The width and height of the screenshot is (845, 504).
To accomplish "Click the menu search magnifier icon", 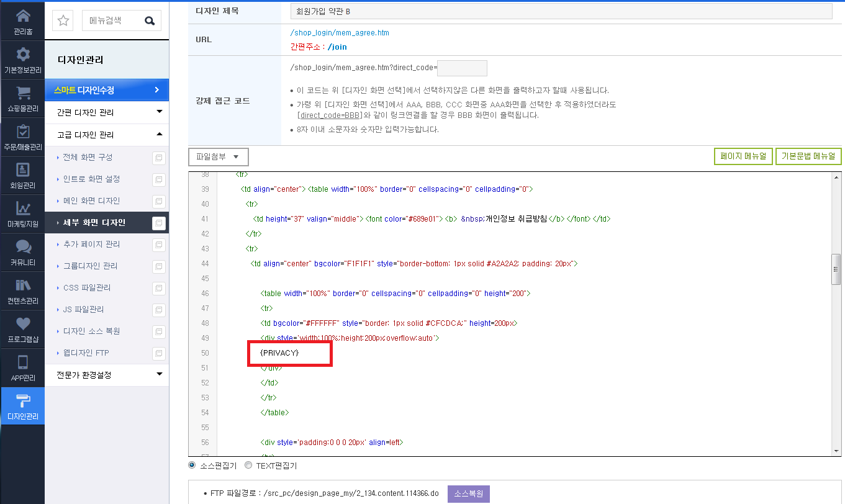I will pyautogui.click(x=150, y=20).
